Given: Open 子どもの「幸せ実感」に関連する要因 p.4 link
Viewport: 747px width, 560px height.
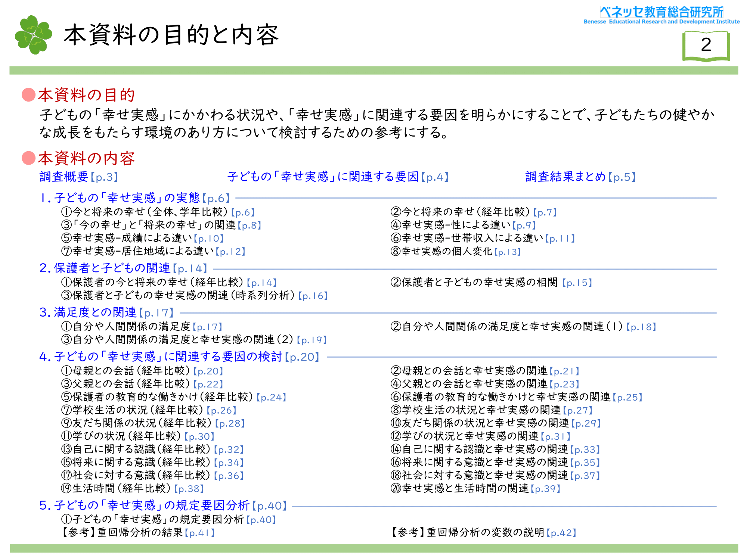Looking at the screenshot, I should [338, 177].
